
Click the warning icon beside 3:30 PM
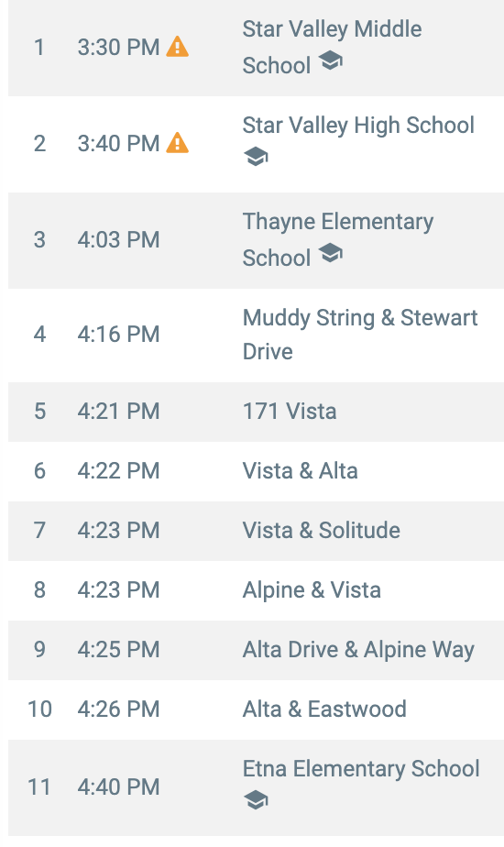(x=177, y=47)
